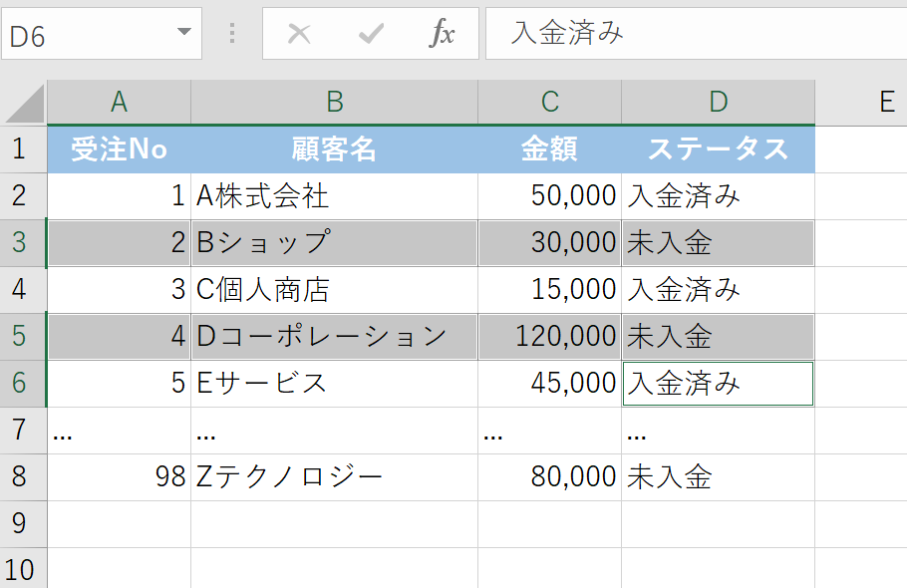The width and height of the screenshot is (907, 588).
Task: Click the 受注No header cell
Action: pyautogui.click(x=119, y=149)
